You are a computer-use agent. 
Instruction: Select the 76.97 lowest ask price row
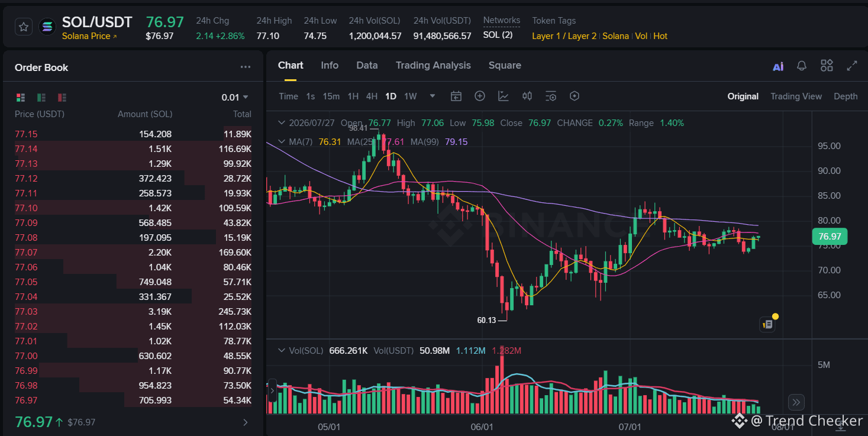(133, 401)
